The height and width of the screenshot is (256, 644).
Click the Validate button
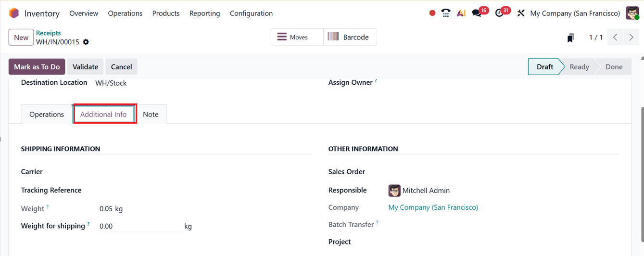click(85, 67)
